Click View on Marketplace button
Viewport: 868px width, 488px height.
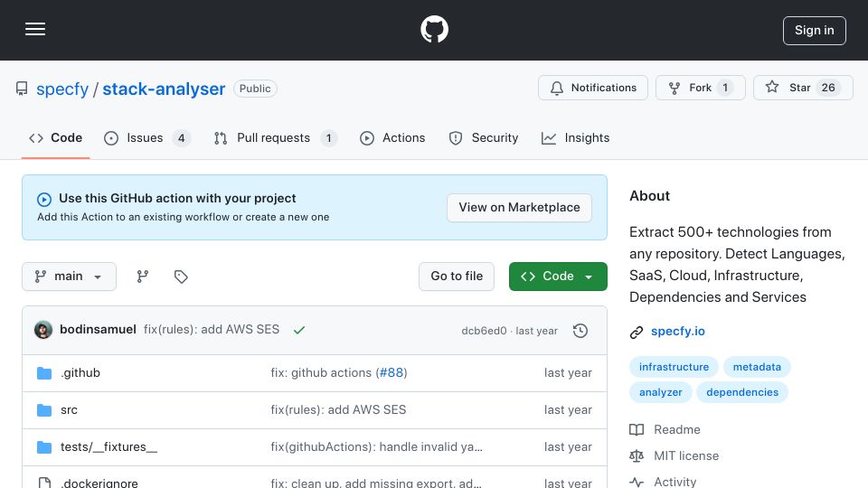(x=519, y=208)
